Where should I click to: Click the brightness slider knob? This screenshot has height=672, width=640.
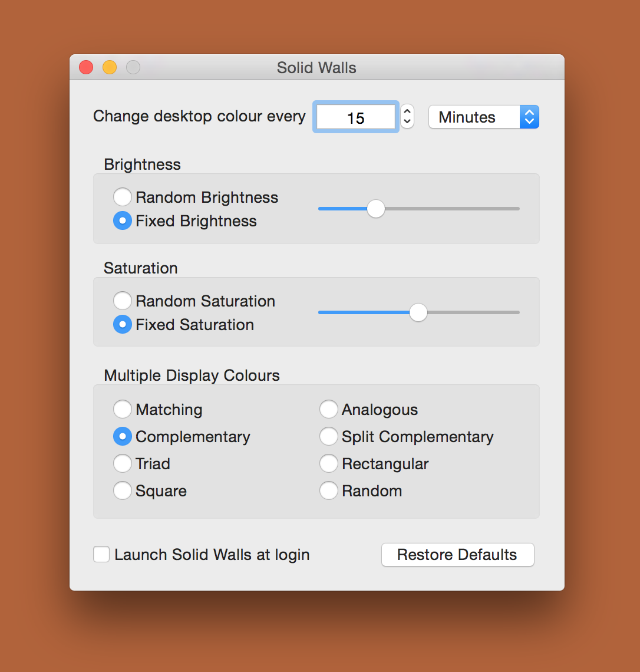coord(376,209)
